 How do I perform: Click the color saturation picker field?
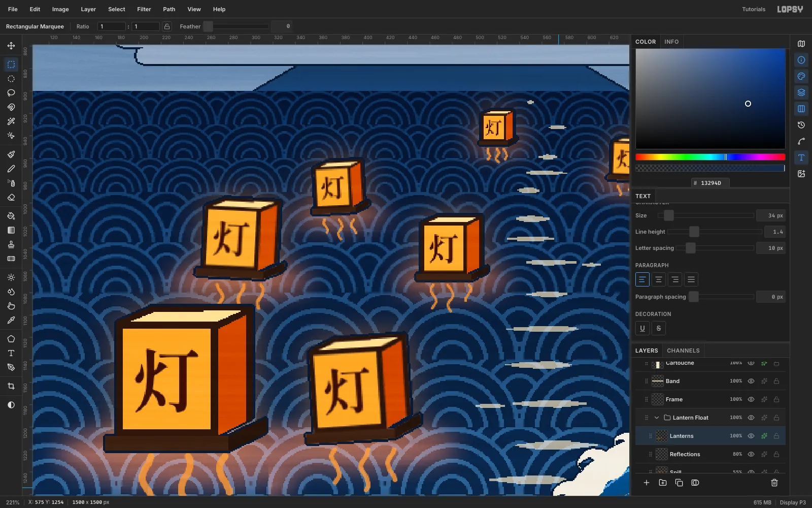pos(710,99)
